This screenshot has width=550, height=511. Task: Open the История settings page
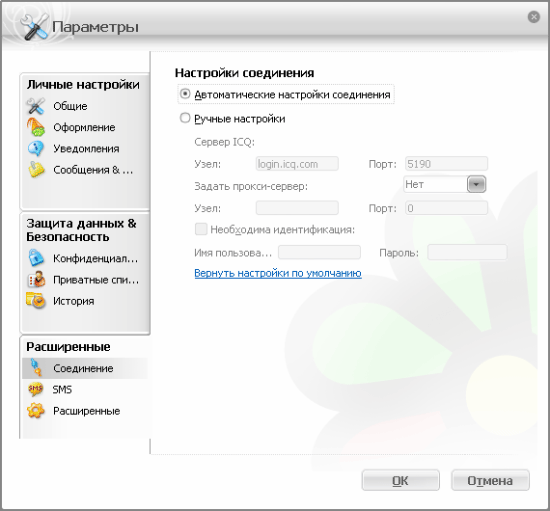pos(74,301)
